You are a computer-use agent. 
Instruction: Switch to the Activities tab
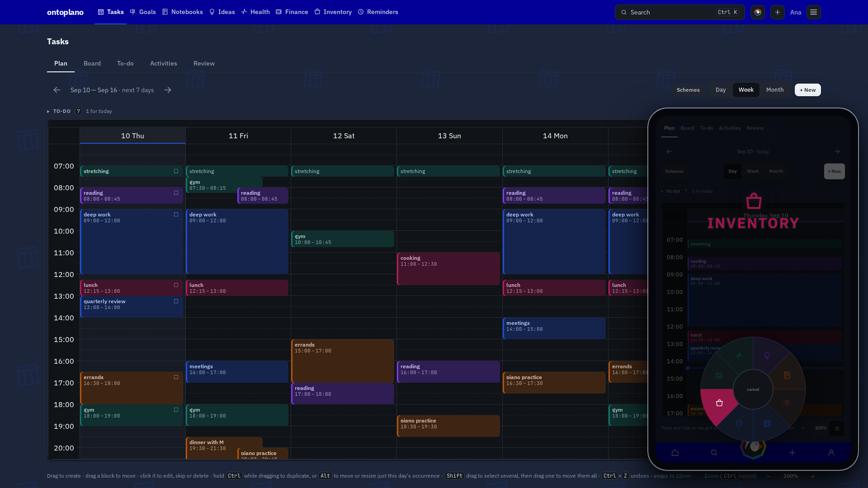click(x=164, y=64)
